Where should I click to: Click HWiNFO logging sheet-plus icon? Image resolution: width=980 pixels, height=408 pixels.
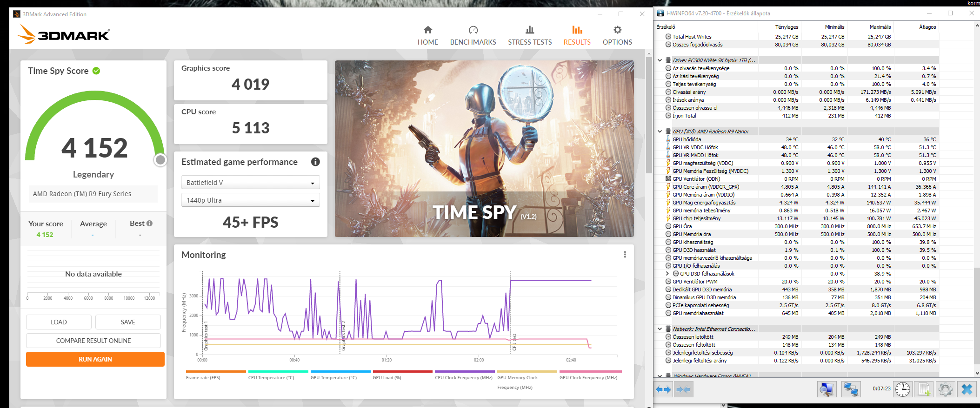[x=924, y=389]
